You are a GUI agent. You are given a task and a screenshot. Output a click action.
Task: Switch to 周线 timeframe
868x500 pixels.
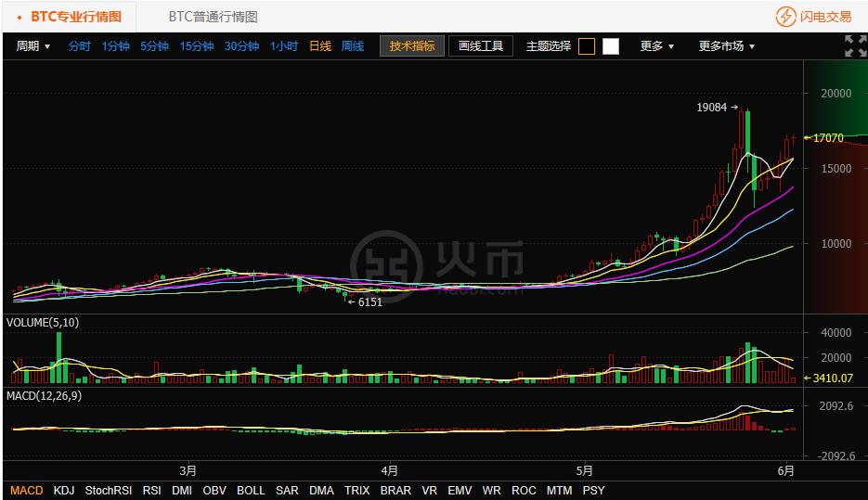point(353,46)
